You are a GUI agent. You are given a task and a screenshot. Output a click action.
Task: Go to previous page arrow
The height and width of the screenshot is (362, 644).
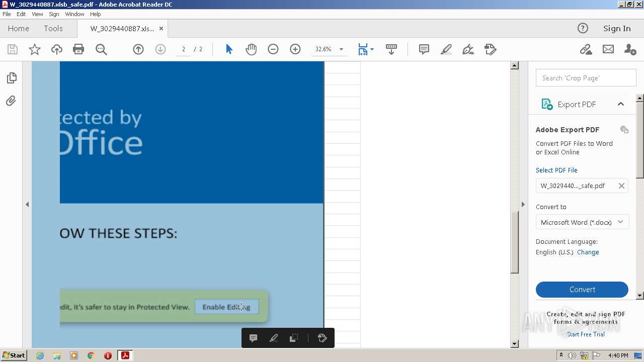pyautogui.click(x=138, y=49)
